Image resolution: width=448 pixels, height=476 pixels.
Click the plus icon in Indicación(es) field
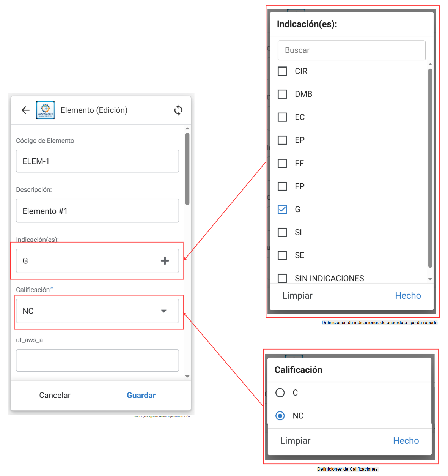click(165, 261)
